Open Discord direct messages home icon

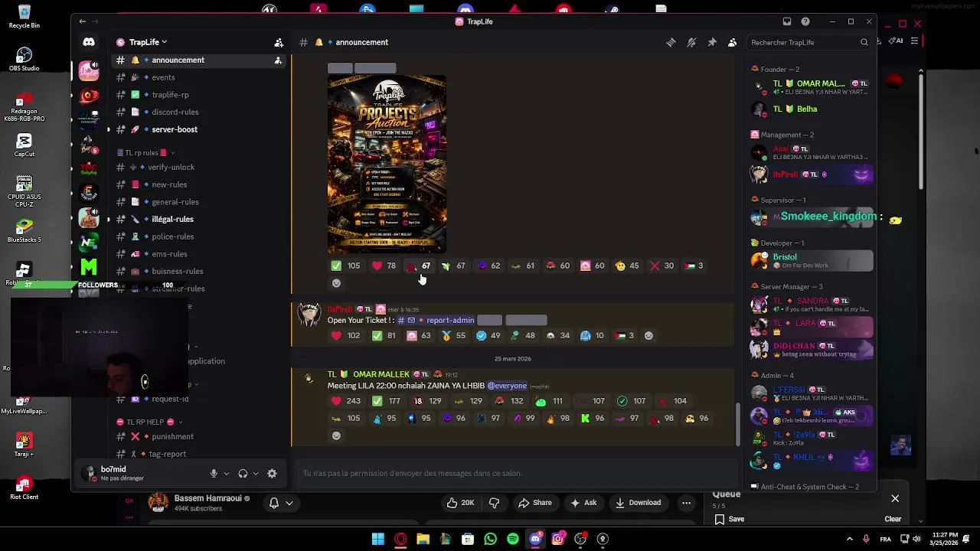click(89, 43)
